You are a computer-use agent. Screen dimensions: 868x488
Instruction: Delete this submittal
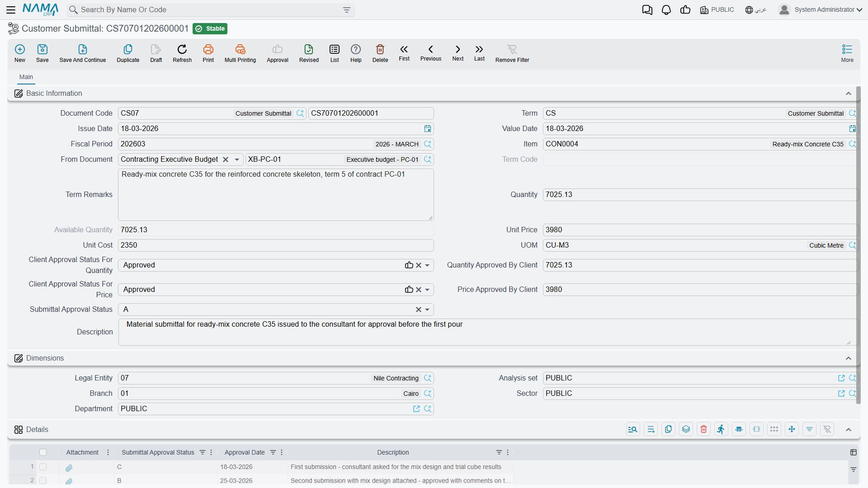click(380, 53)
